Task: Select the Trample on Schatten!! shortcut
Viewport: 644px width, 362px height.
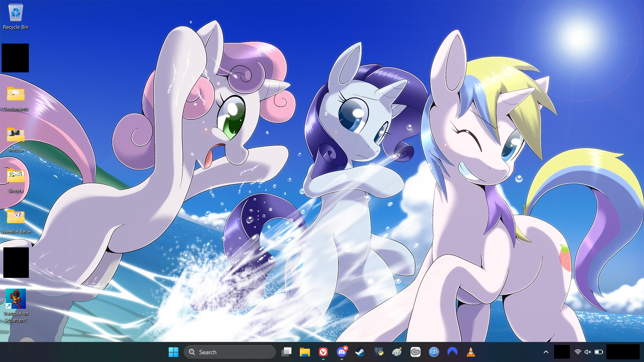Action: [x=15, y=305]
